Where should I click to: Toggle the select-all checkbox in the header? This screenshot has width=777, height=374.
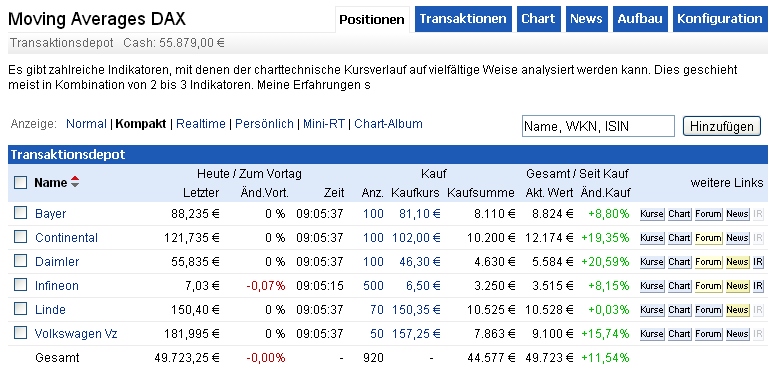pos(20,183)
